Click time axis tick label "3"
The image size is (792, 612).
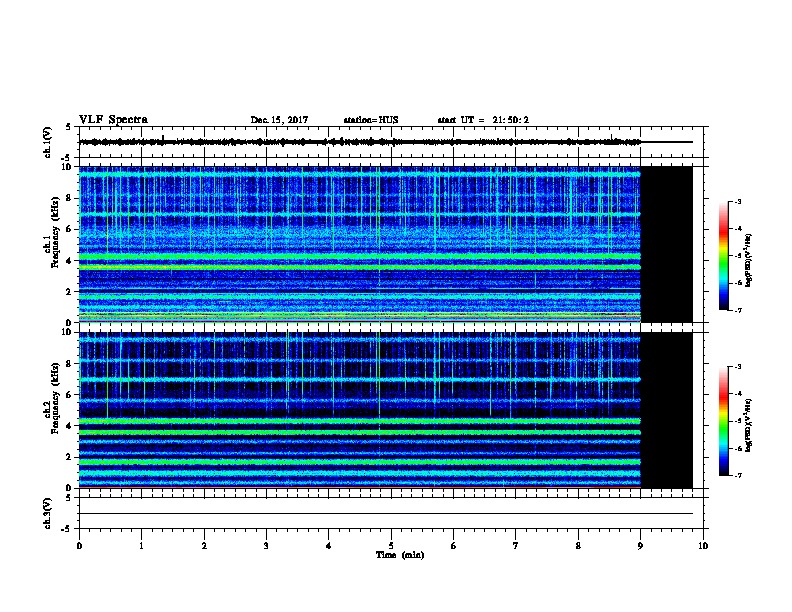tap(266, 546)
